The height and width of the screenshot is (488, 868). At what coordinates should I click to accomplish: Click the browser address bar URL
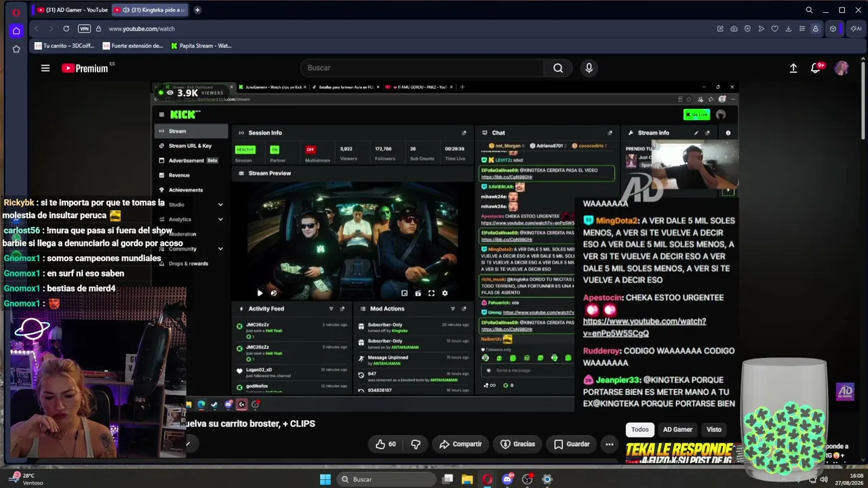tap(142, 28)
